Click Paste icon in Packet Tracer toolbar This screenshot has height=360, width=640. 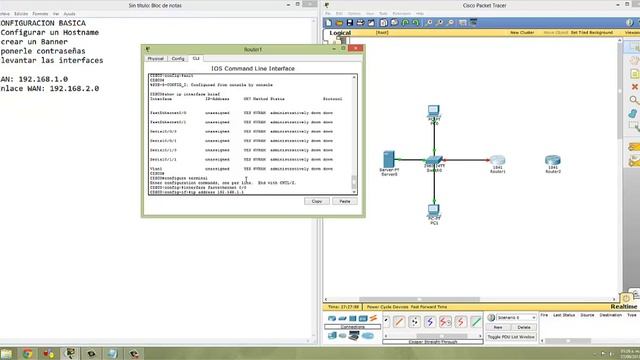(394, 23)
